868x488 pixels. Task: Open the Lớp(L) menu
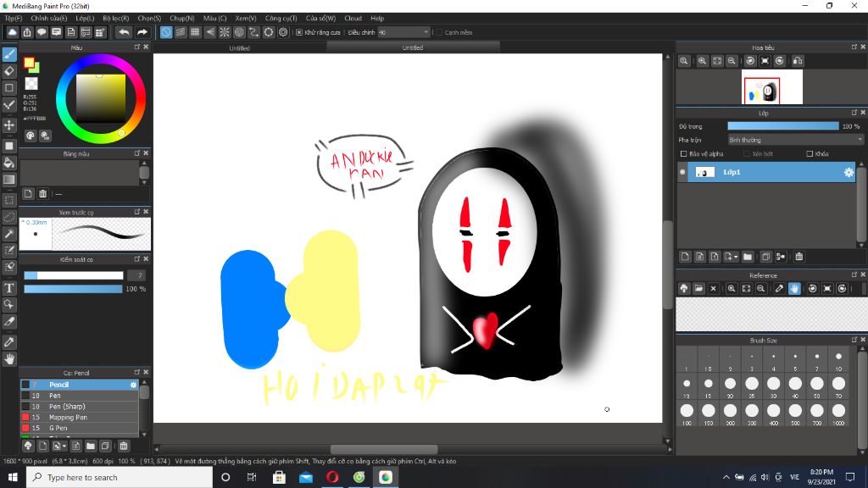pos(85,19)
